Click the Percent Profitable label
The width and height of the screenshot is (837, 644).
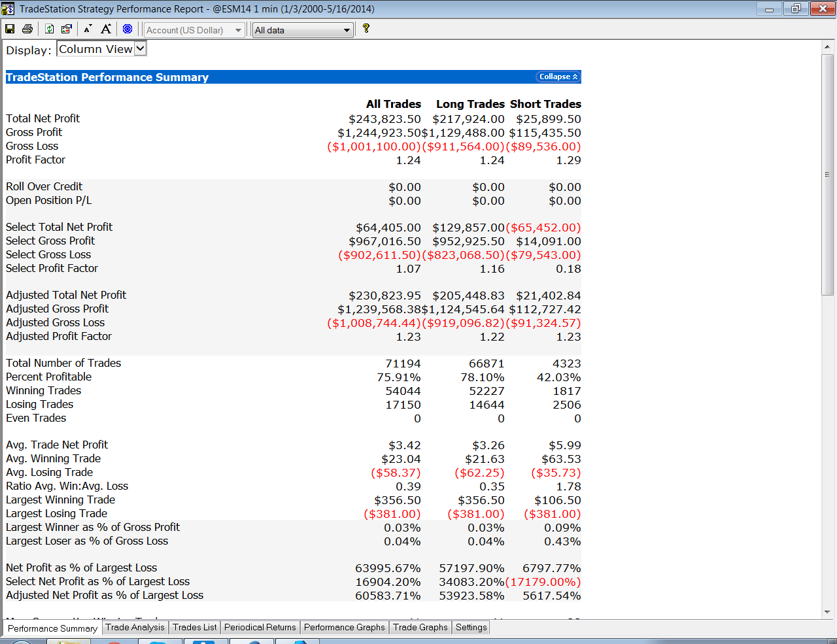49,377
